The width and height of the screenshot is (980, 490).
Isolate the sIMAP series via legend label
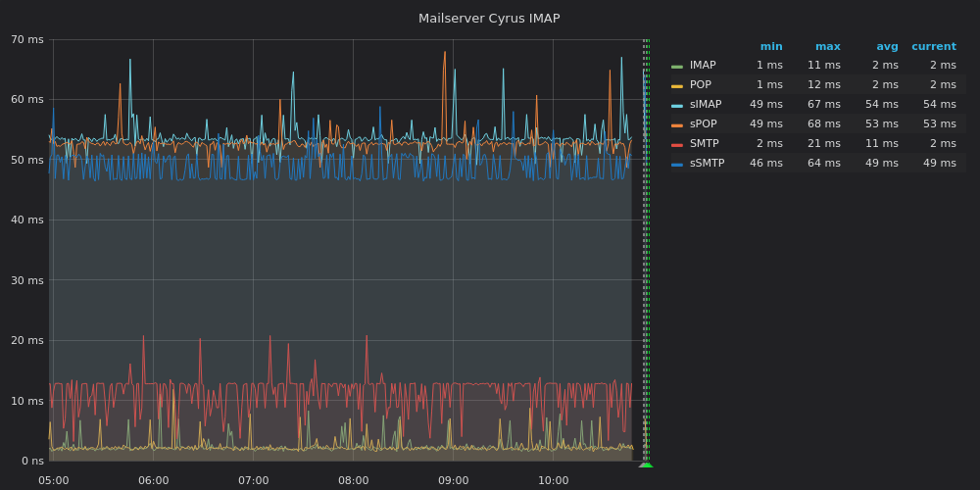click(706, 105)
